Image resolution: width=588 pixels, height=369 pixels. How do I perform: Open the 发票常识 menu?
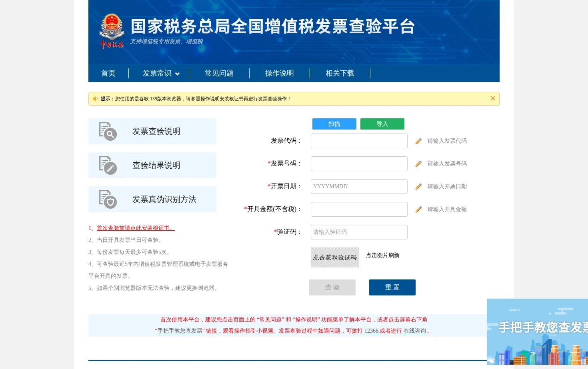point(157,73)
